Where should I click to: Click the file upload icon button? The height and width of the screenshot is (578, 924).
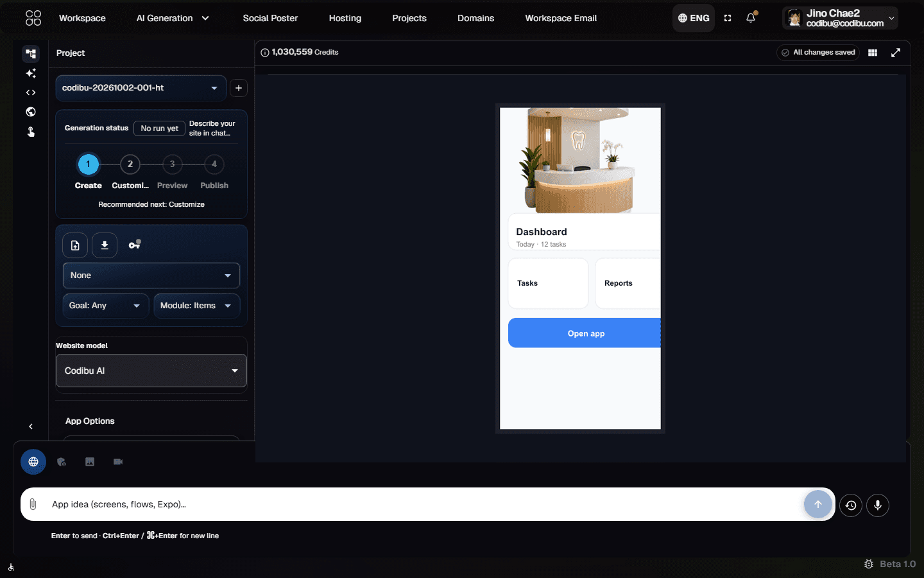(x=75, y=245)
